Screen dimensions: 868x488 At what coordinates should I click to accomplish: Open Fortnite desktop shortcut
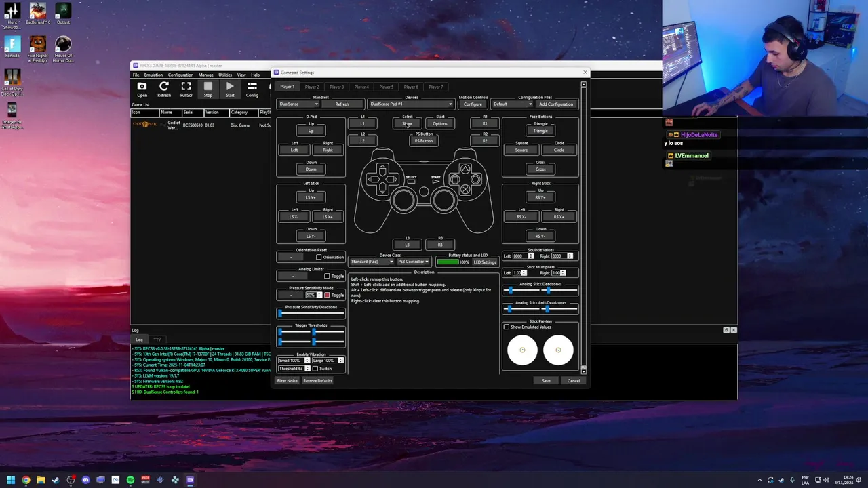point(12,47)
